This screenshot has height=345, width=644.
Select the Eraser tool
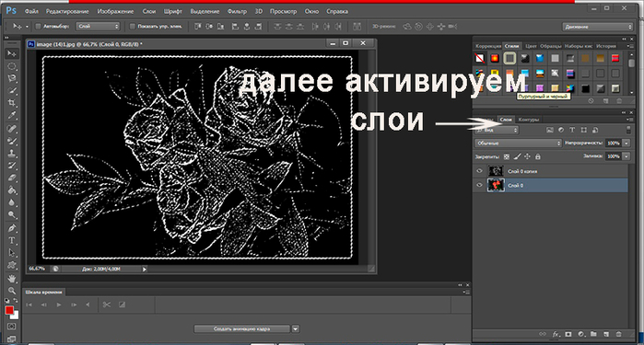click(11, 178)
